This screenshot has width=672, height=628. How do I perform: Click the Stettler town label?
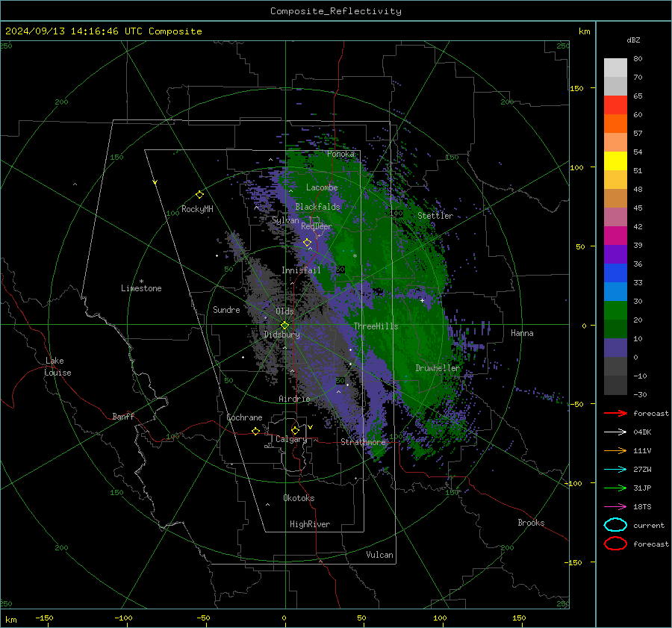click(x=435, y=216)
